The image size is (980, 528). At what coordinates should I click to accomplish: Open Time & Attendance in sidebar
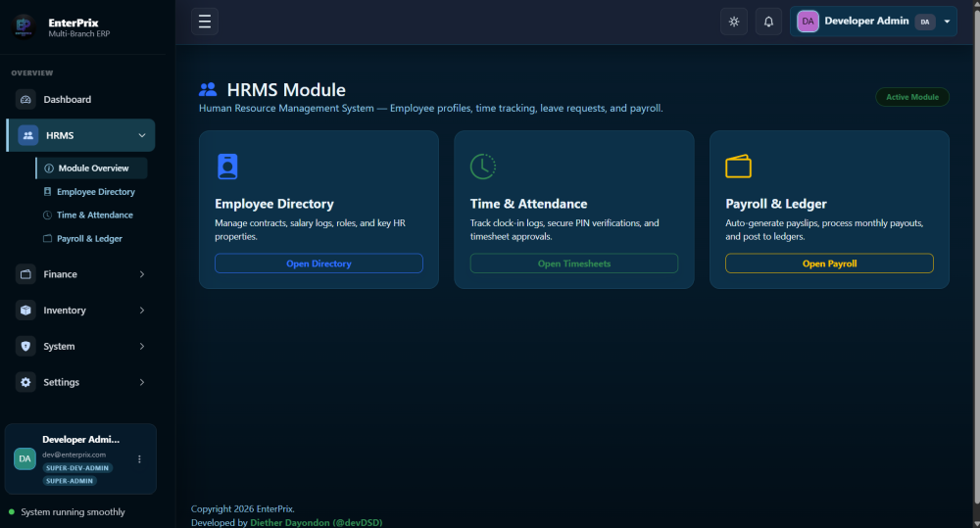point(94,215)
